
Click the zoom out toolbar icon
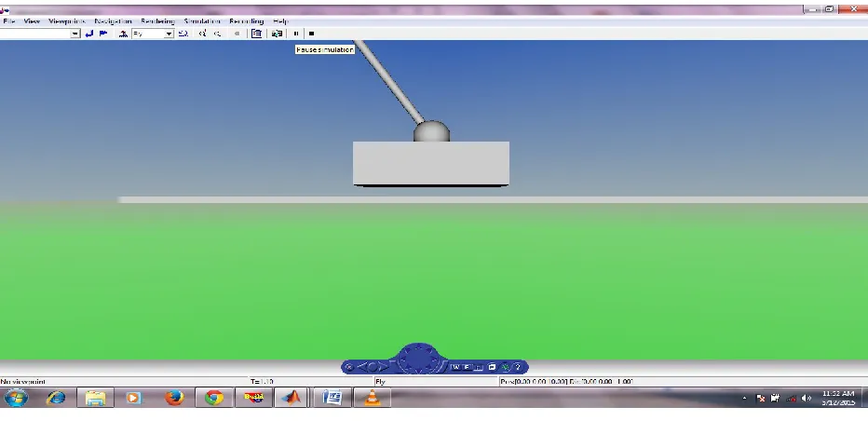coord(217,34)
